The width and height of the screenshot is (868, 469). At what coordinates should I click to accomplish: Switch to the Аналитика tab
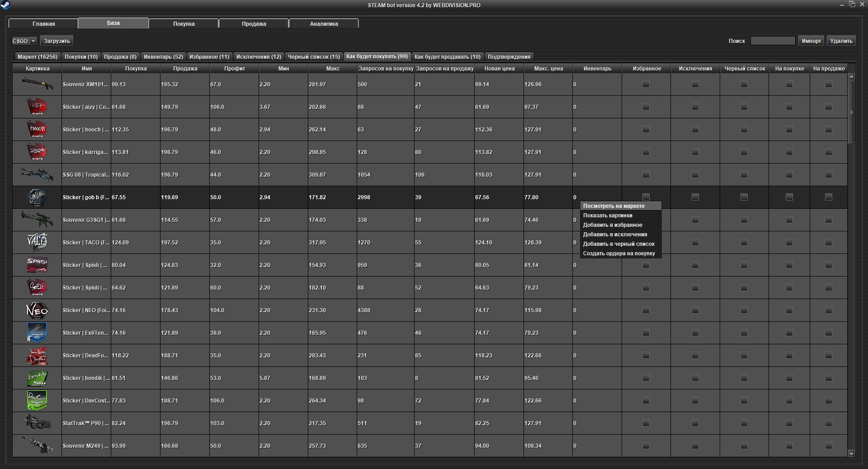pos(324,23)
